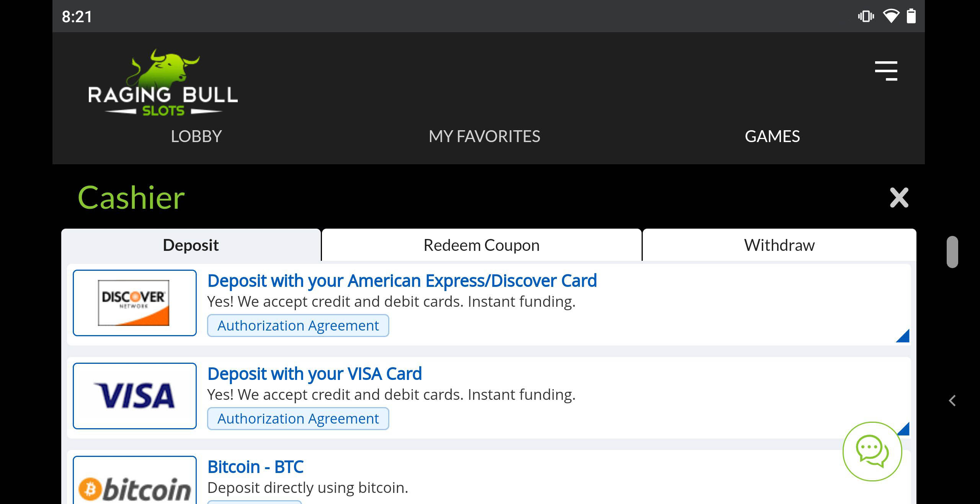Go to the LOBBY menu item
The image size is (980, 504).
pyautogui.click(x=196, y=137)
